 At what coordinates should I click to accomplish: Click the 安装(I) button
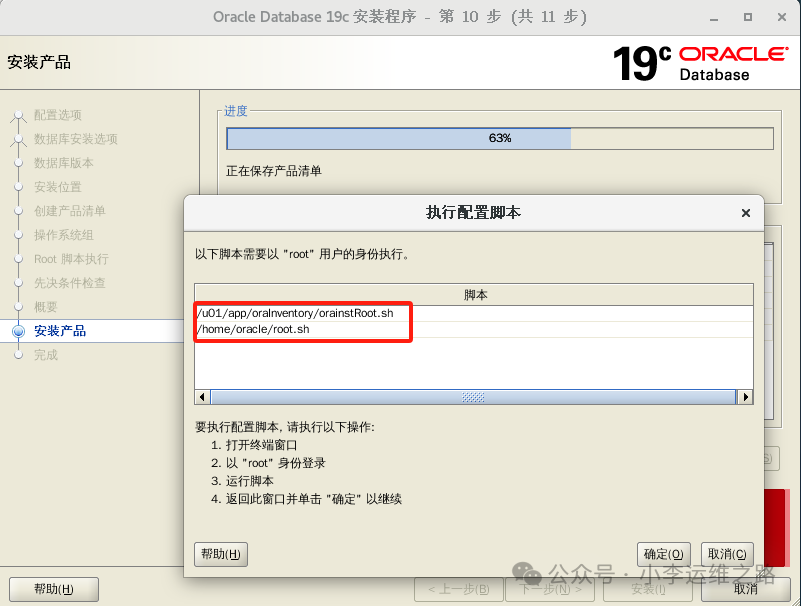[x=648, y=589]
